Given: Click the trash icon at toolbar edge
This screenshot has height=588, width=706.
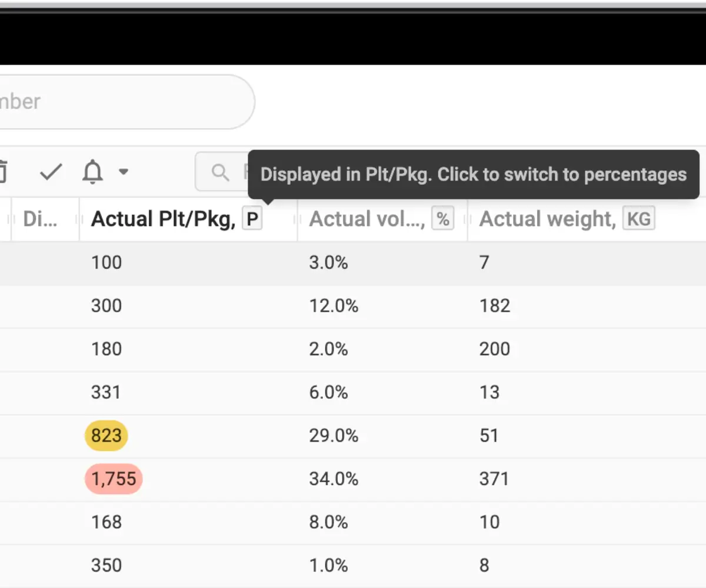Looking at the screenshot, I should (x=3, y=172).
